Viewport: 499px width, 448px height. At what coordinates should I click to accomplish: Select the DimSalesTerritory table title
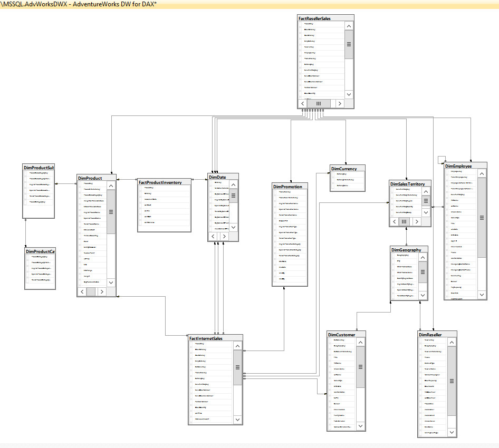click(408, 184)
